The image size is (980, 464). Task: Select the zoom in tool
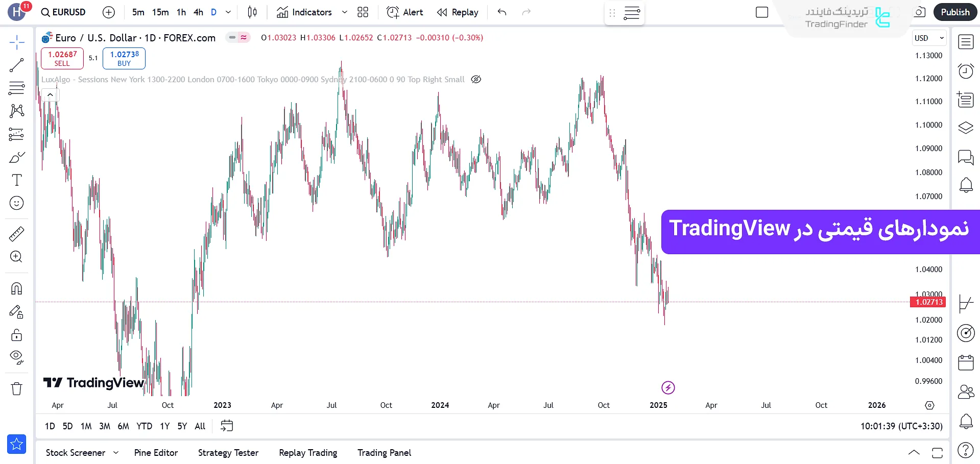click(x=16, y=257)
